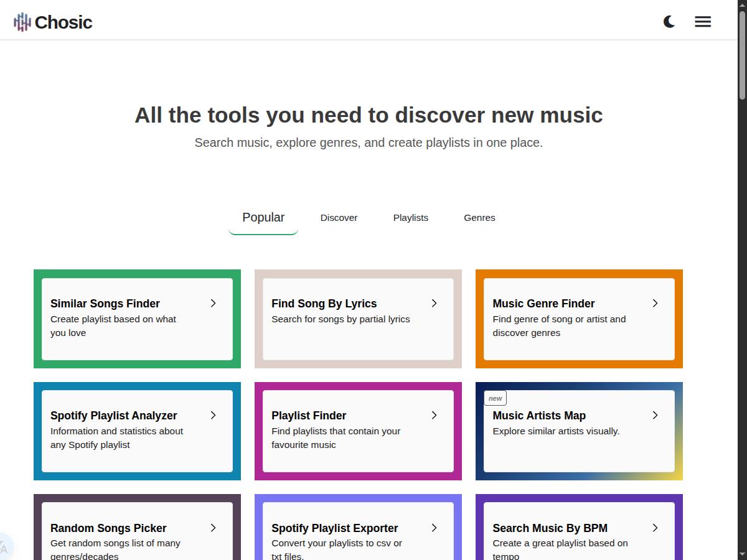
Task: Click the chevron on Music Artists Map
Action: (655, 415)
